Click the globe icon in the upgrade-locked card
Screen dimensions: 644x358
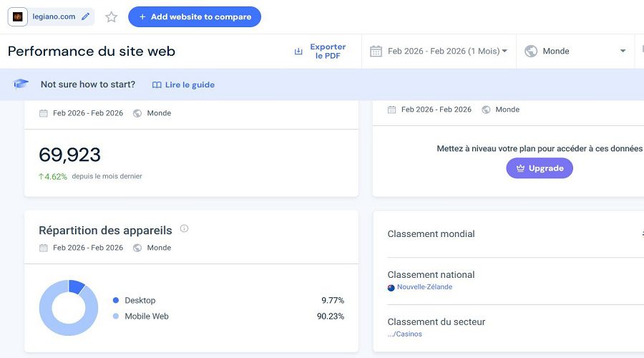tap(486, 110)
